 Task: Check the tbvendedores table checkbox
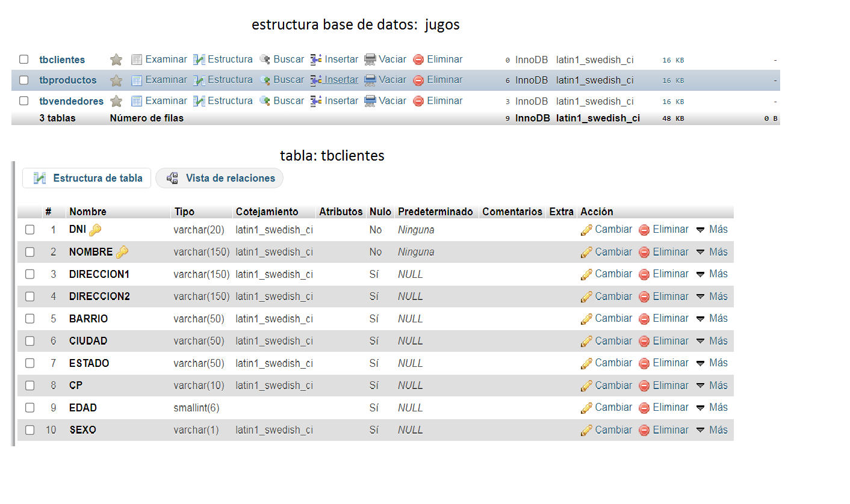click(x=24, y=101)
